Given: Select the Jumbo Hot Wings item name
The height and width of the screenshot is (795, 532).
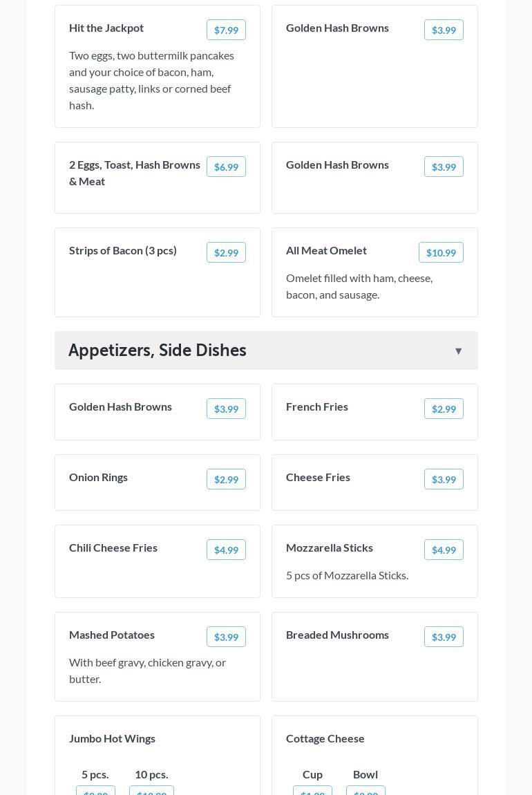Looking at the screenshot, I should 112,738.
